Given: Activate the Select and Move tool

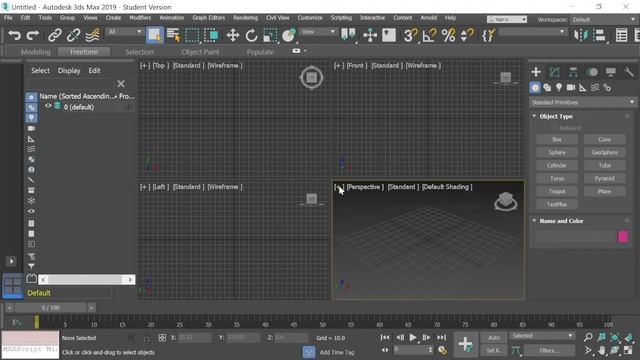Looking at the screenshot, I should tap(233, 36).
